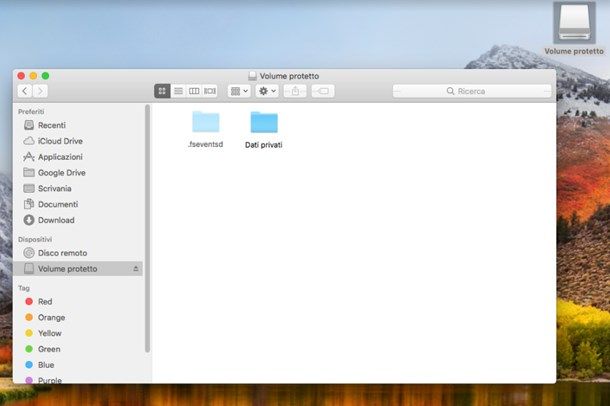
Task: Zoom the Finder window with the green button
Action: (x=46, y=76)
